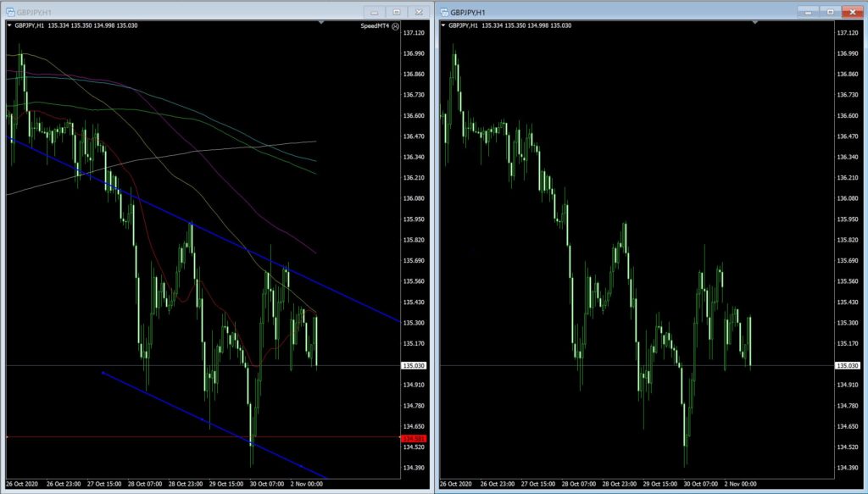Click the chart shift triangle in left chart
Screen dimensions: 868x494
click(320, 24)
